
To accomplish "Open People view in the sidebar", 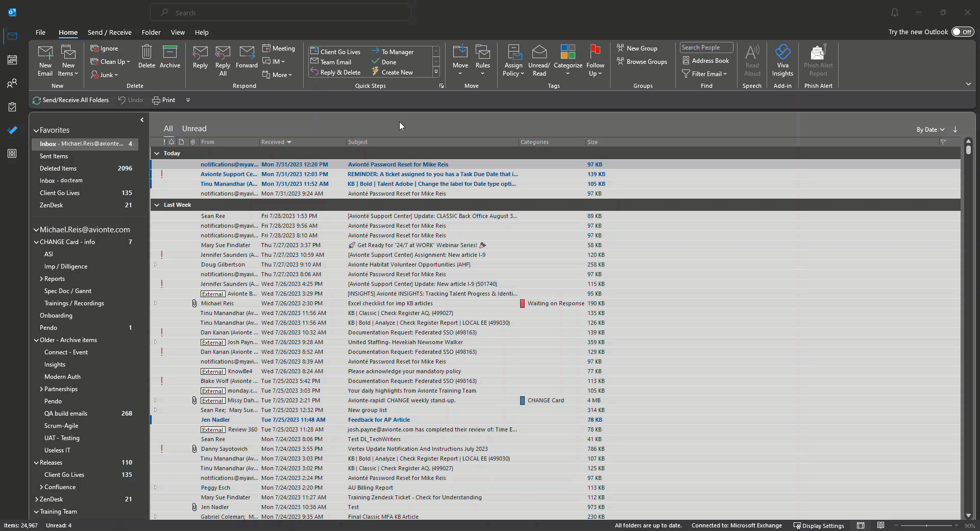I will pyautogui.click(x=12, y=83).
